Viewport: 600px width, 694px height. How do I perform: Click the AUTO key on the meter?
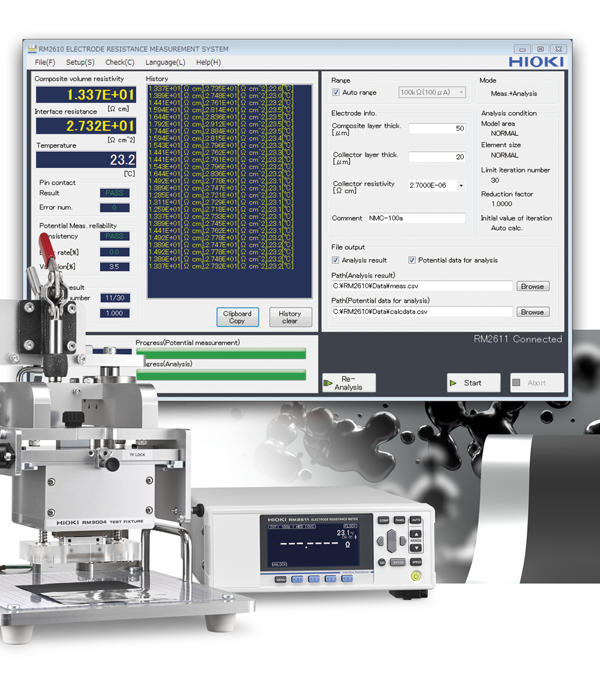pyautogui.click(x=415, y=520)
